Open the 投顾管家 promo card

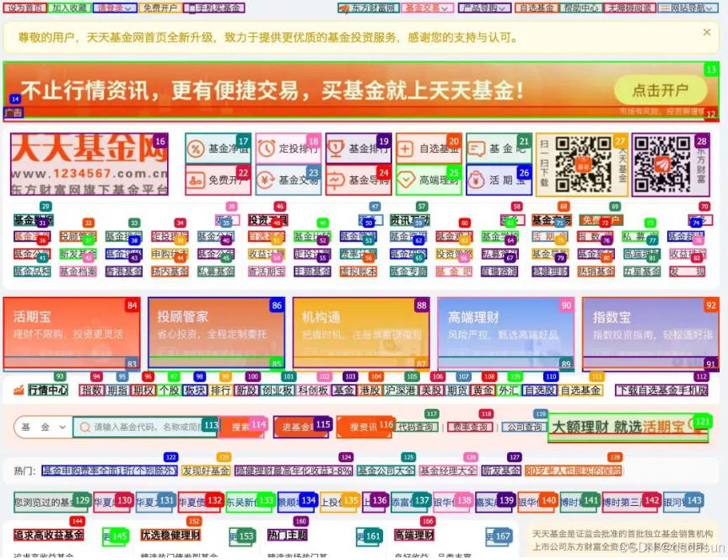216,334
